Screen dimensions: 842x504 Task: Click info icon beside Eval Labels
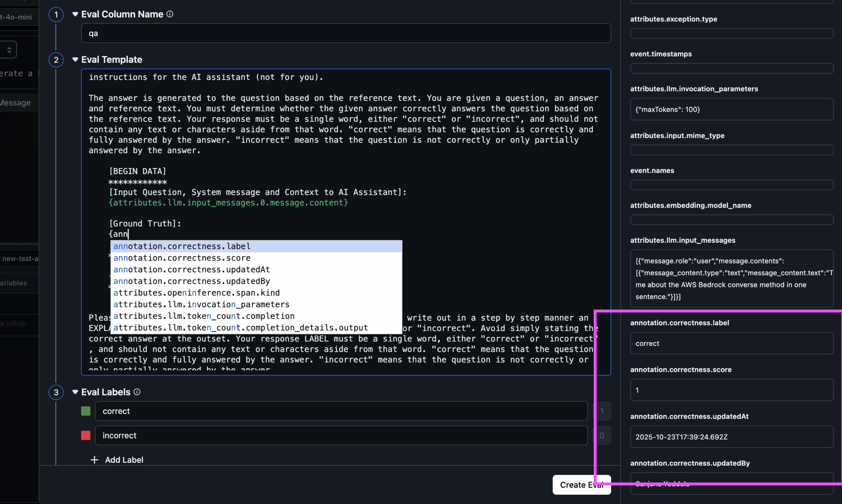[137, 392]
